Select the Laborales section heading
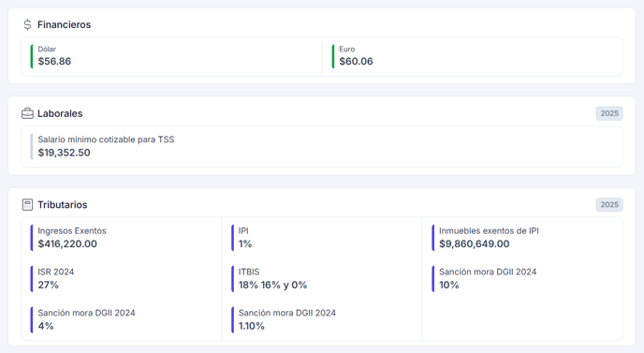 click(60, 113)
